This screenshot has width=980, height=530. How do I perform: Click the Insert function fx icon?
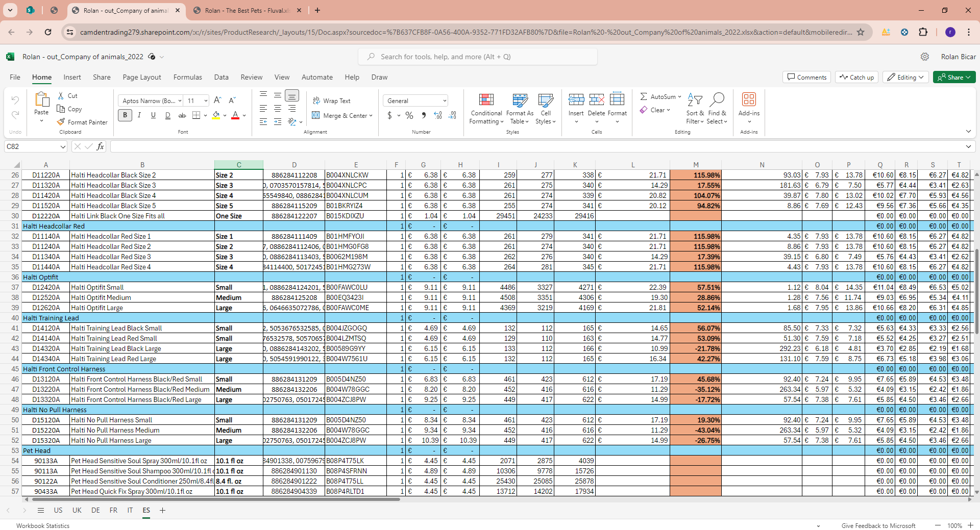coord(101,147)
